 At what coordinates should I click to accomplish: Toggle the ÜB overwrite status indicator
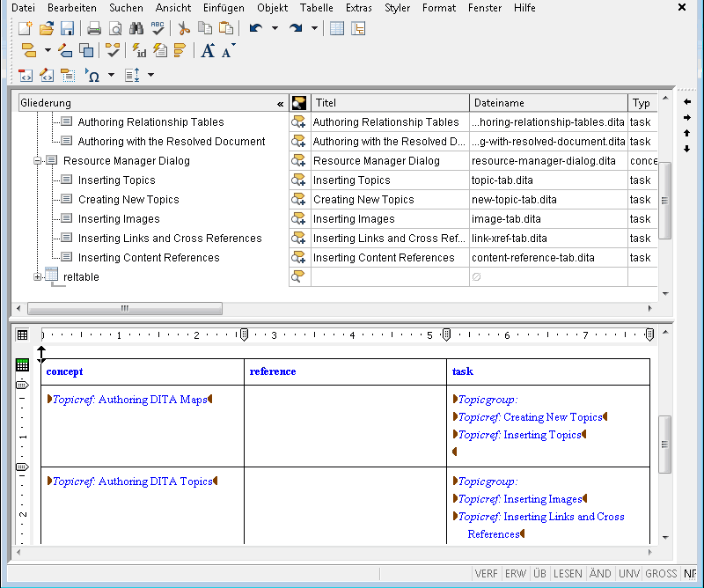[539, 574]
